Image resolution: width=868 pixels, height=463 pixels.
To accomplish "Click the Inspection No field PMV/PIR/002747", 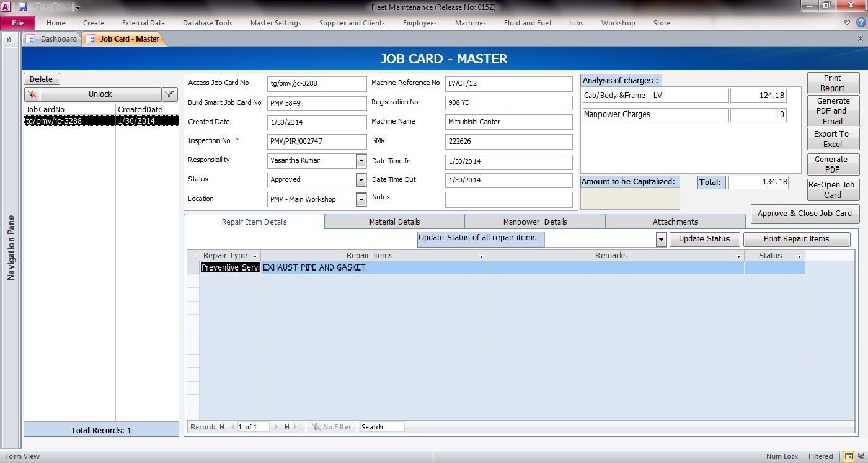I will [317, 142].
